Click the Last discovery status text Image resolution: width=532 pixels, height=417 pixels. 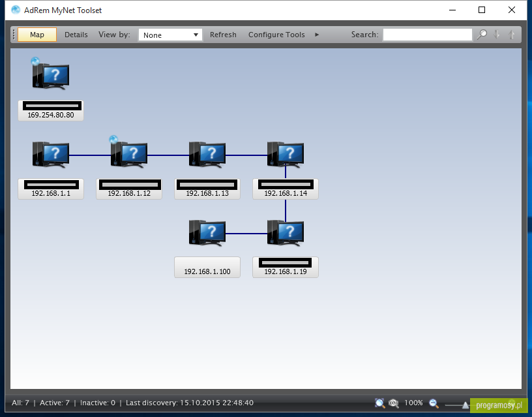[x=190, y=403]
